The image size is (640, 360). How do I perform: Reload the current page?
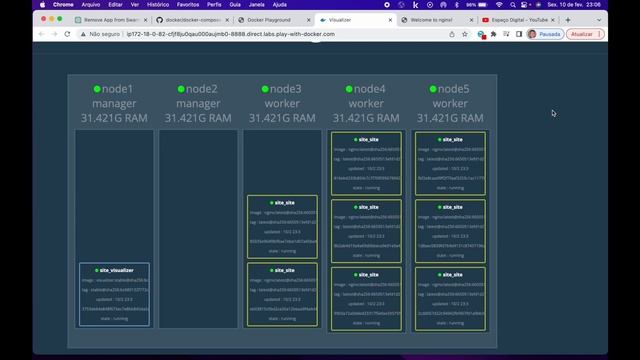click(67, 34)
